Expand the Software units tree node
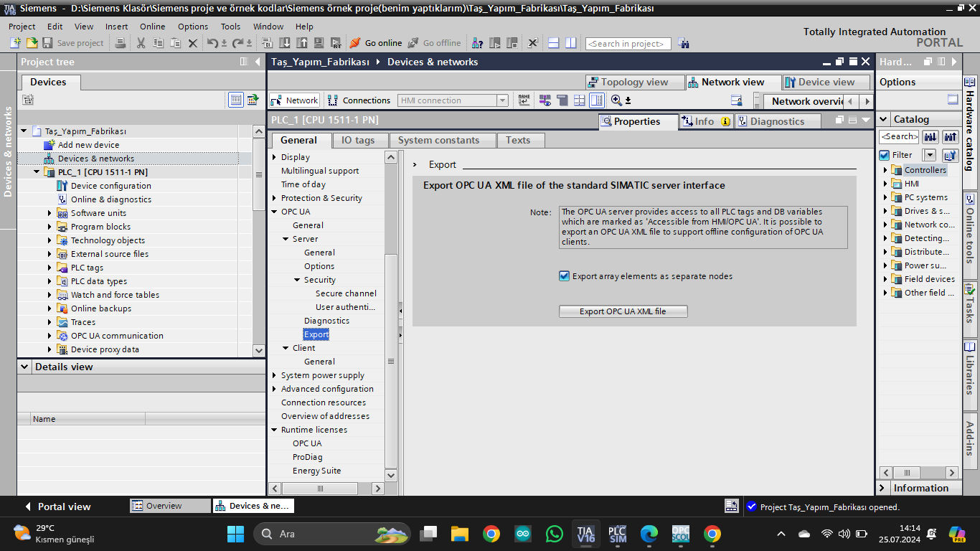The image size is (980, 551). tap(50, 213)
